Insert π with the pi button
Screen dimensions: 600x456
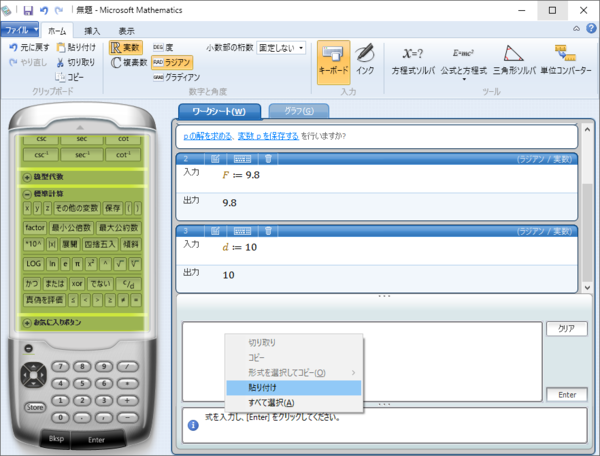pyautogui.click(x=77, y=264)
